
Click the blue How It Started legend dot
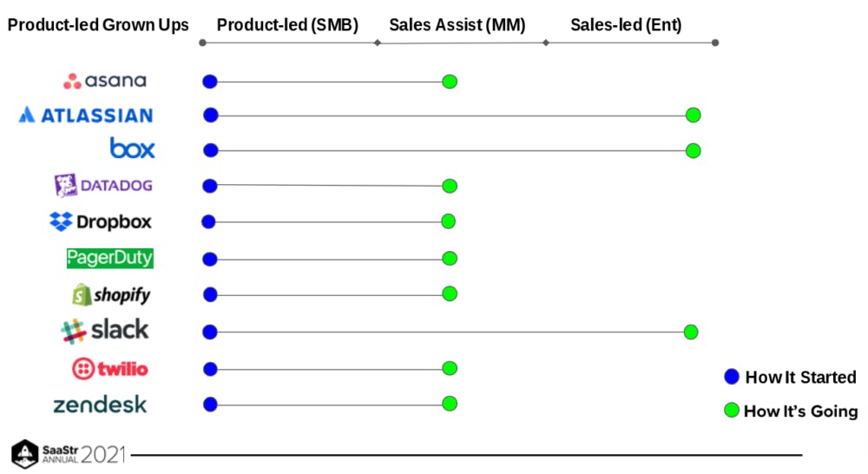pyautogui.click(x=731, y=377)
